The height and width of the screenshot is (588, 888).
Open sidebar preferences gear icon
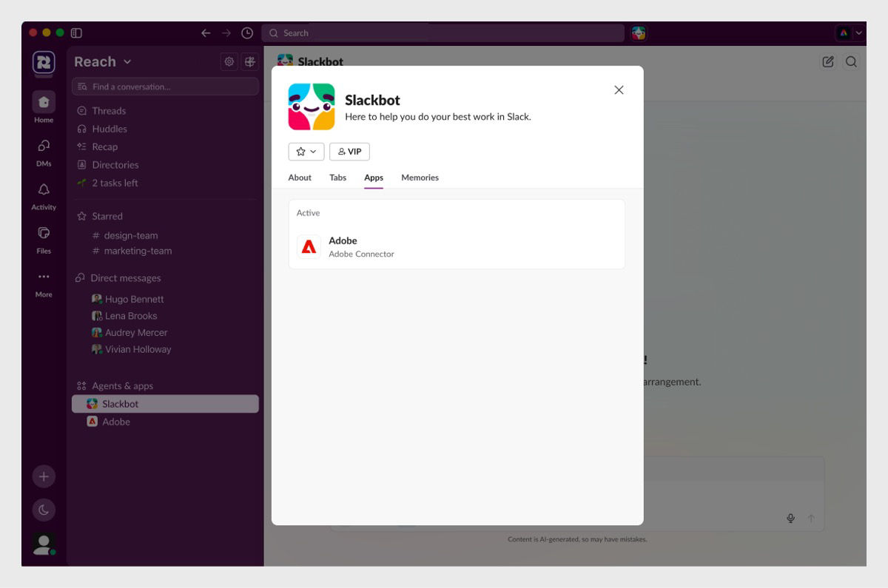[229, 61]
